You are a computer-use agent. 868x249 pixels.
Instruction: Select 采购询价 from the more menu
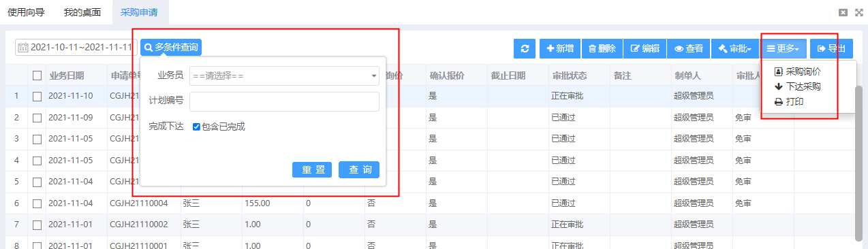(798, 71)
